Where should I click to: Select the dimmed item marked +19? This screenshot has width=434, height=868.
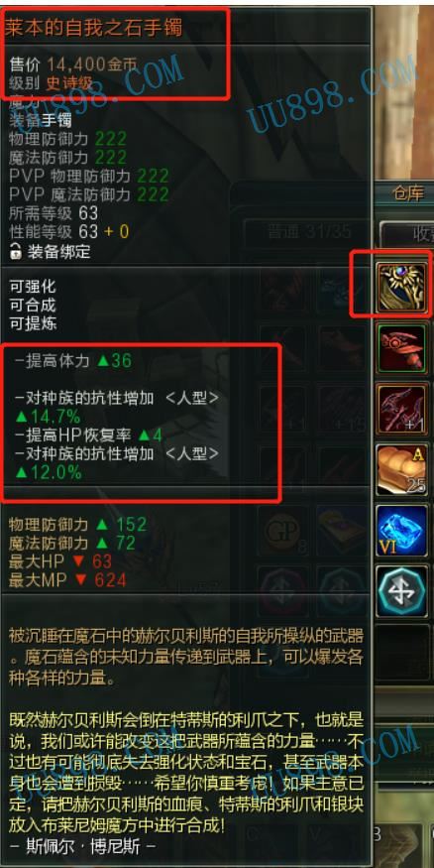pos(342,408)
